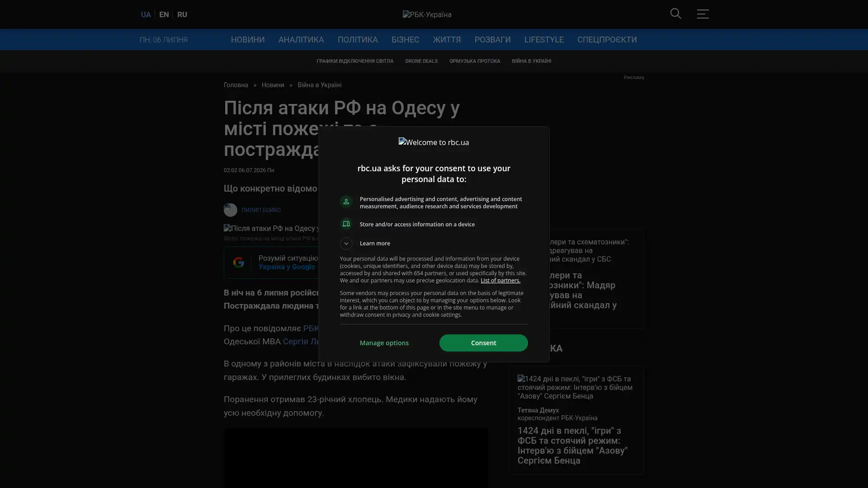
Task: Open the НОВИНИ menu section
Action: (x=248, y=40)
